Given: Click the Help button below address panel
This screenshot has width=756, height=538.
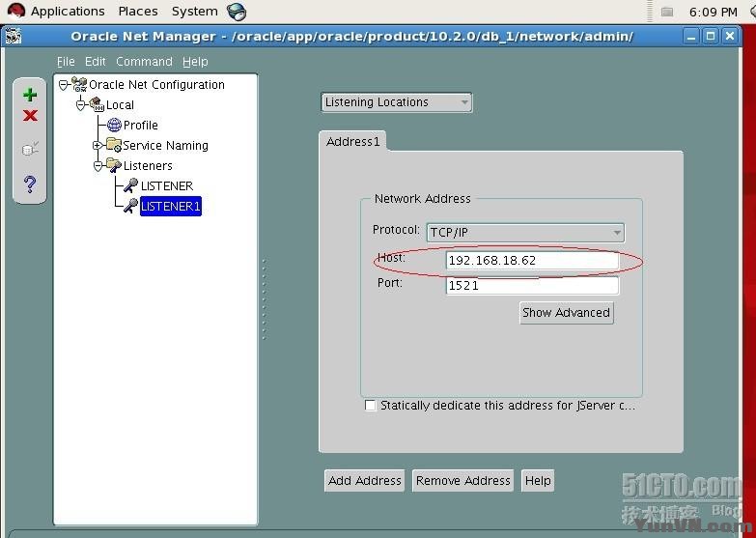Looking at the screenshot, I should (x=538, y=481).
